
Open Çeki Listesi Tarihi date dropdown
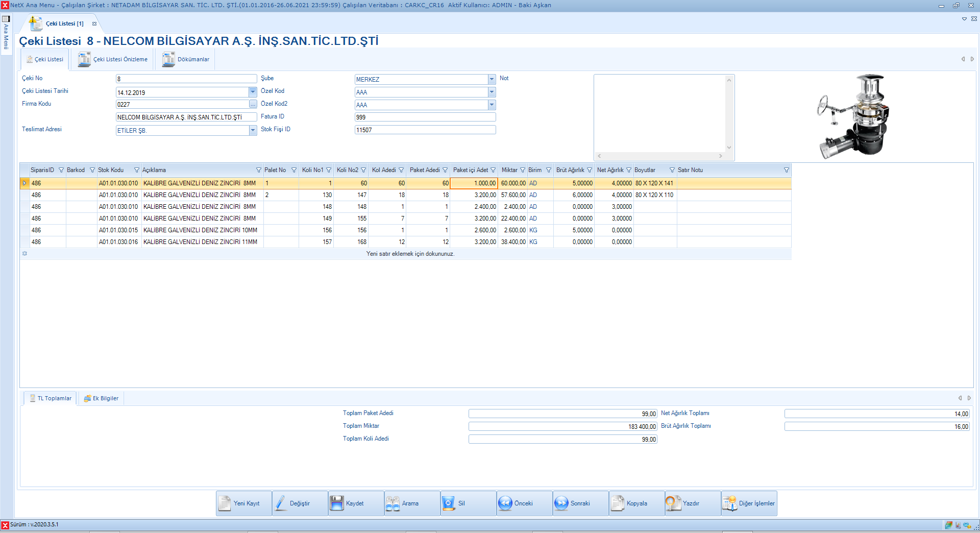(x=253, y=92)
